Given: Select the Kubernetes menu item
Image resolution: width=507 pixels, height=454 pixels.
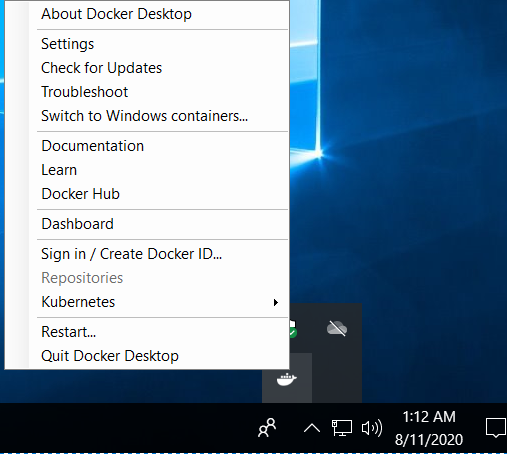Looking at the screenshot, I should (147, 302).
